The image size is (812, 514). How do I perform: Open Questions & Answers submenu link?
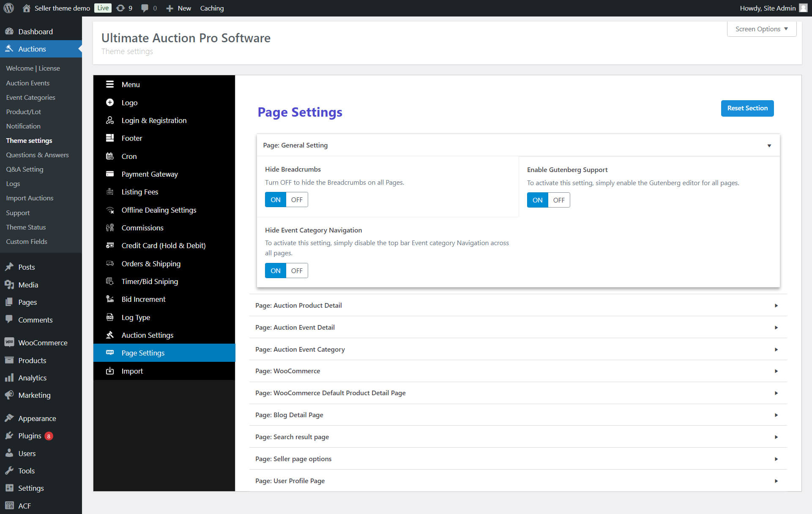37,155
